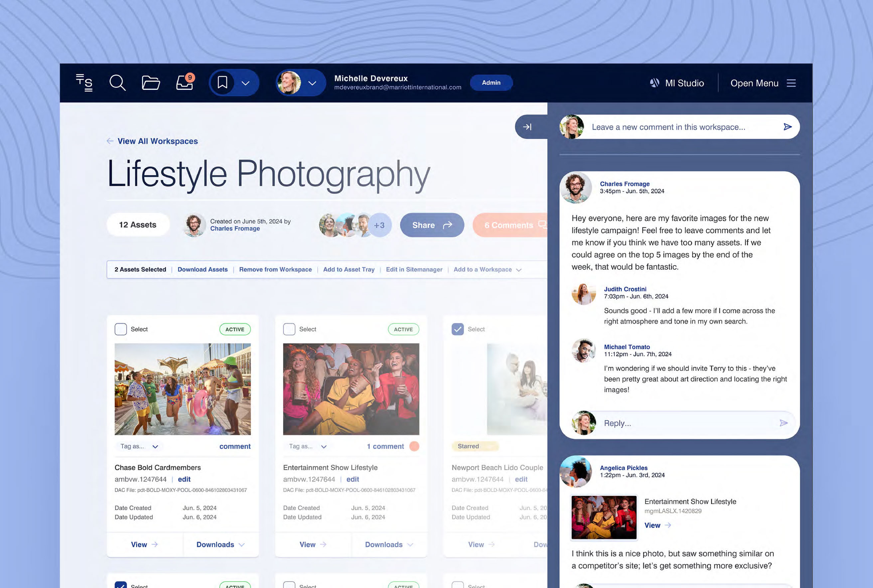Uncheck Select on the Newport Beach Lido Couple card
The height and width of the screenshot is (588, 873).
457,329
